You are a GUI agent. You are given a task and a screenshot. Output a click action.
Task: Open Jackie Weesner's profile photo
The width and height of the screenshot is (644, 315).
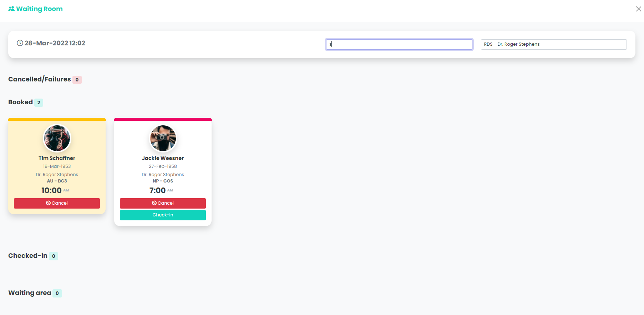[x=163, y=138]
